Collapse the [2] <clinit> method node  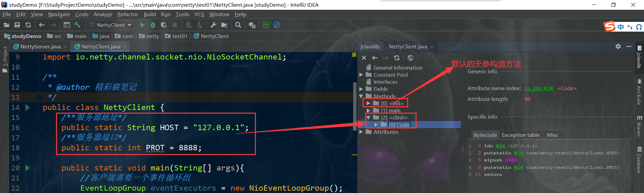368,118
